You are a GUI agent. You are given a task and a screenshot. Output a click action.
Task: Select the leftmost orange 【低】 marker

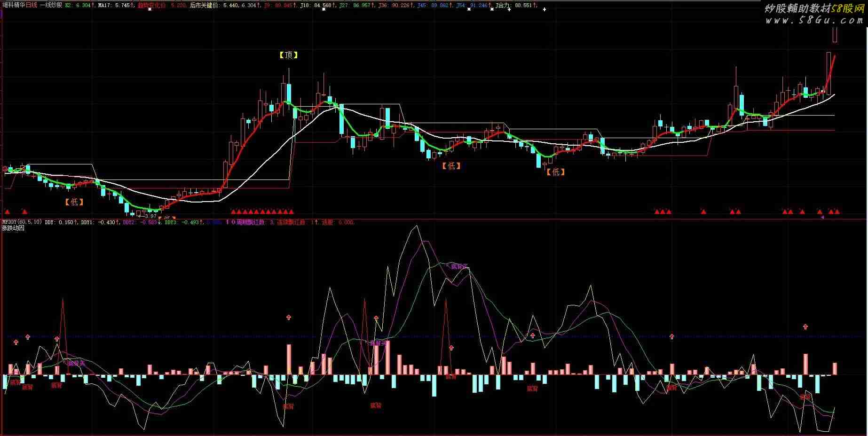[x=74, y=202]
